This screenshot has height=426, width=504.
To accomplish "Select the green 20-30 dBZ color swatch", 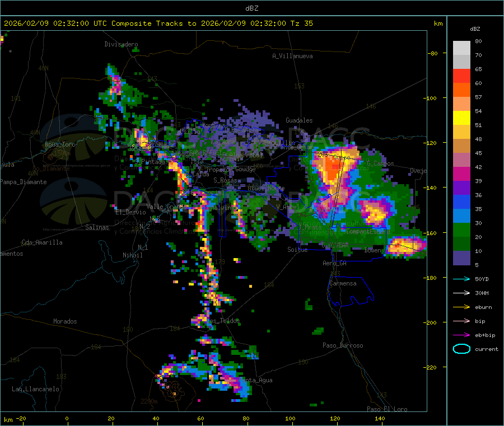I will (x=461, y=230).
